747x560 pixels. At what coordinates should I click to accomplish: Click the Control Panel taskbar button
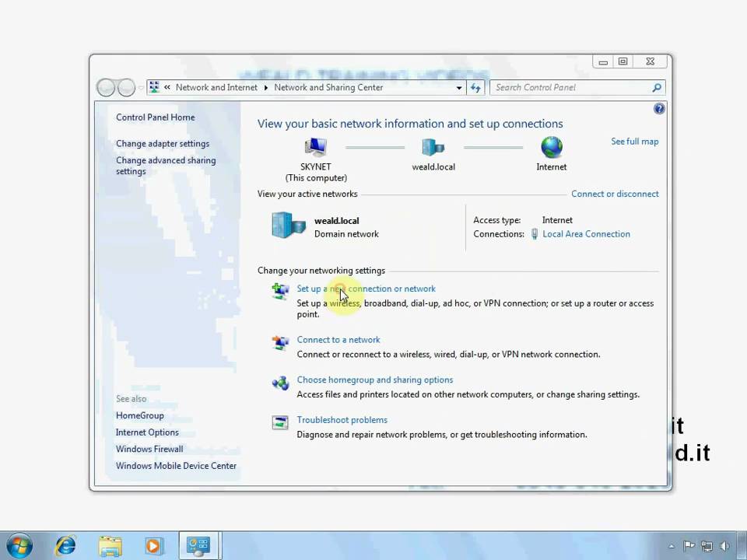pos(198,546)
